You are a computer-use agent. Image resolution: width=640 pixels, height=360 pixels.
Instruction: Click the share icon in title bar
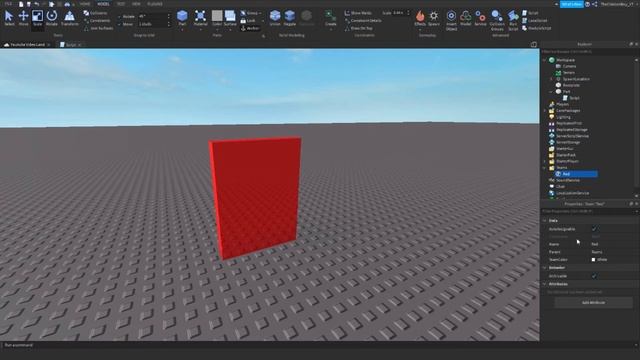click(x=594, y=4)
